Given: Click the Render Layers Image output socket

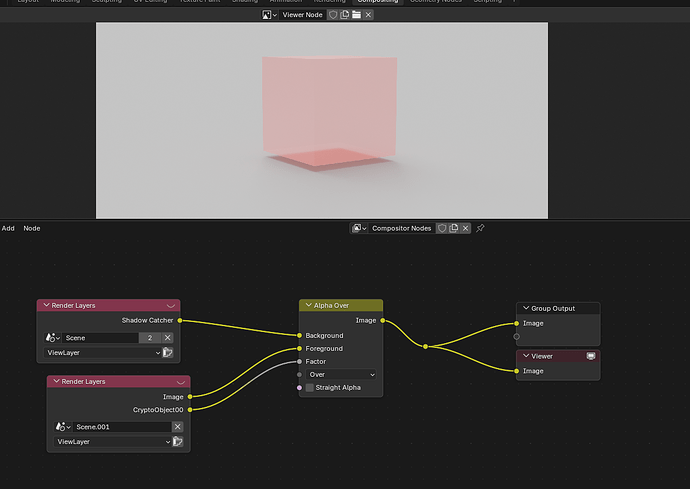Looking at the screenshot, I should (190, 397).
